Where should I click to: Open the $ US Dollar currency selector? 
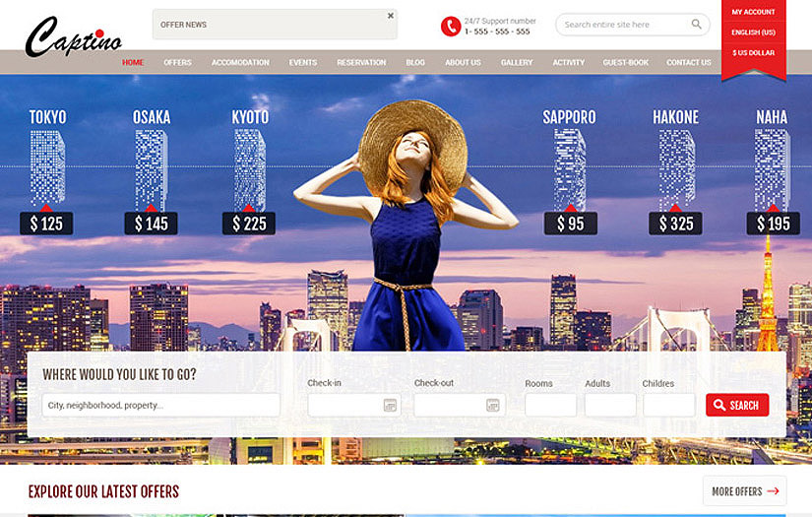tap(753, 52)
